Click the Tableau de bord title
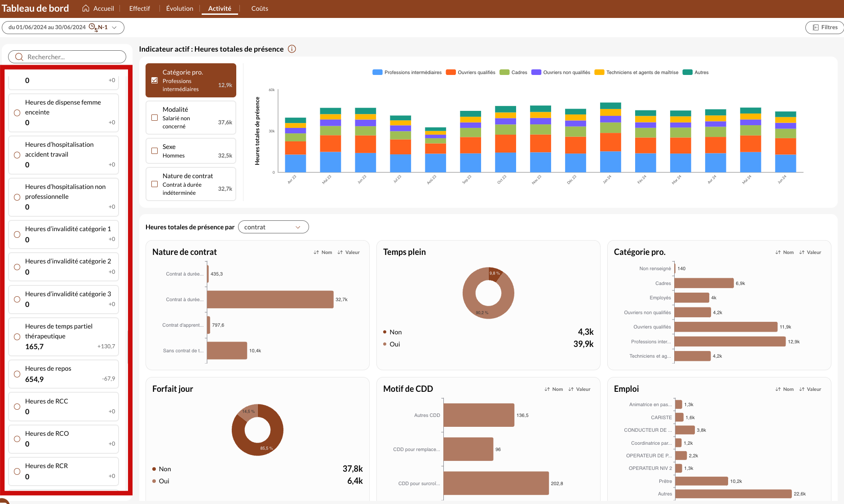Screen dimensions: 844x504 coord(35,9)
